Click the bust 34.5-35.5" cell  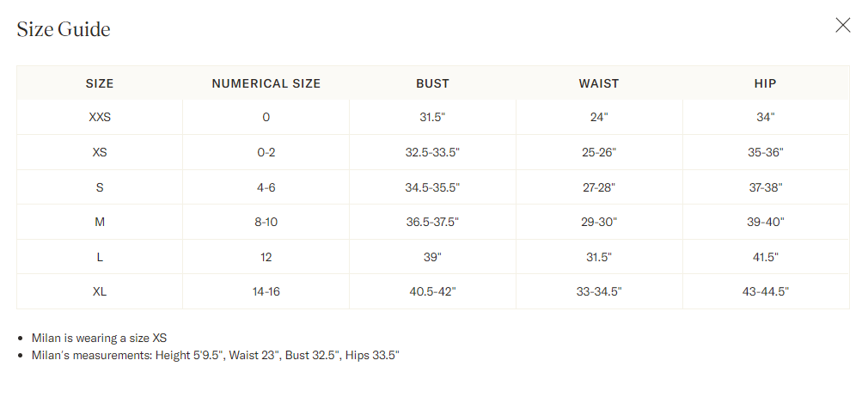[432, 187]
